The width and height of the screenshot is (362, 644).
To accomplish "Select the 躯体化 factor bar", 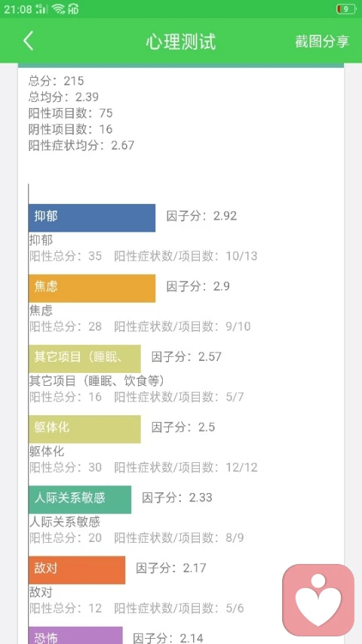I will [84, 429].
